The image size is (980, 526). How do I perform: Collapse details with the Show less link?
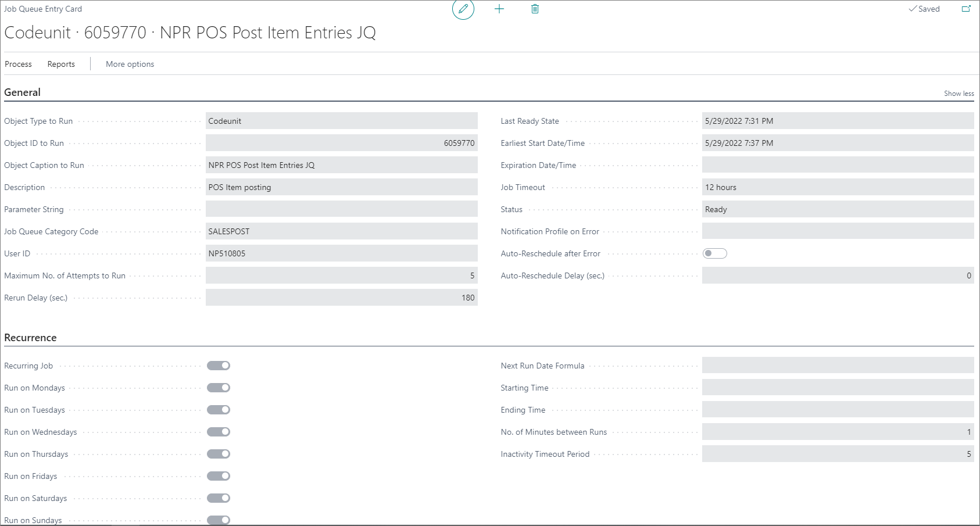(959, 93)
